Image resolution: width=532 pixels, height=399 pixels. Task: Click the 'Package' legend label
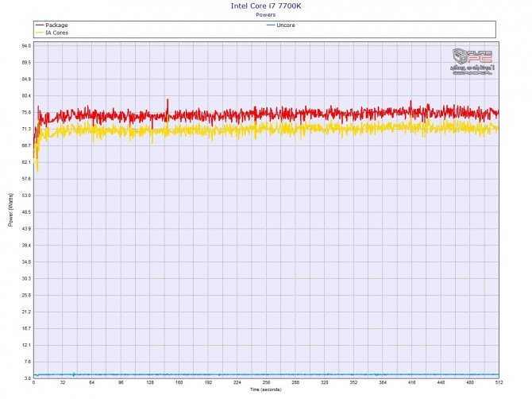pos(56,25)
